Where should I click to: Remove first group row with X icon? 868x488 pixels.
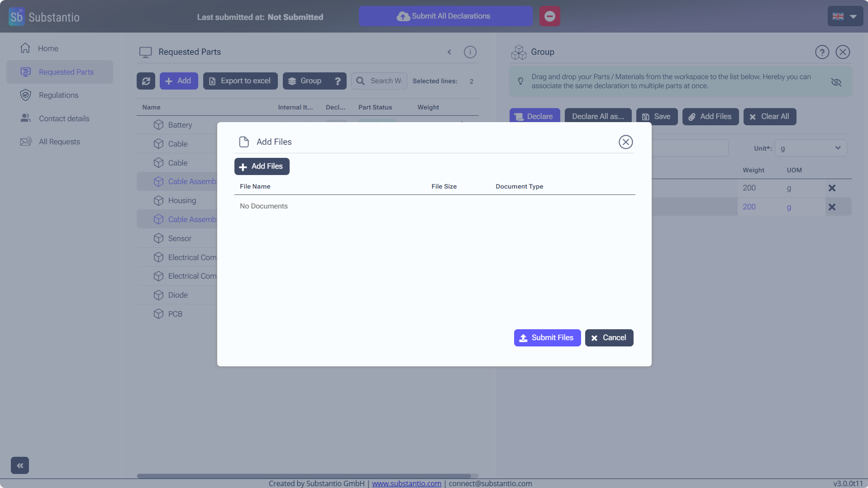[x=831, y=188]
